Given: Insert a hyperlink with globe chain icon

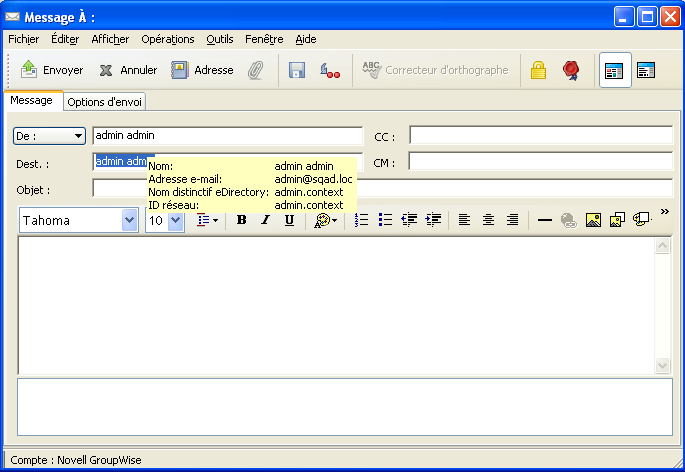Looking at the screenshot, I should (569, 220).
